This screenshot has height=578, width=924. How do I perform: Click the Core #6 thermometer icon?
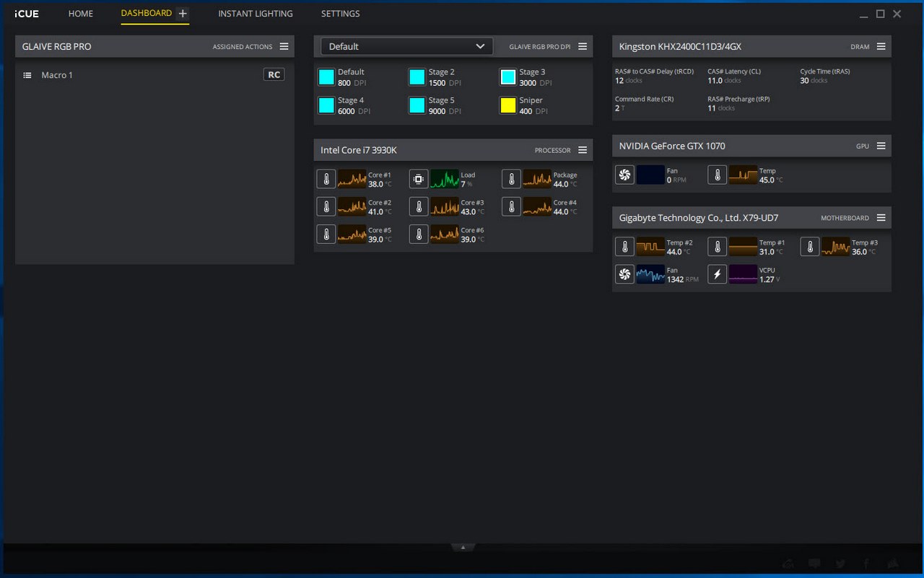(x=419, y=235)
